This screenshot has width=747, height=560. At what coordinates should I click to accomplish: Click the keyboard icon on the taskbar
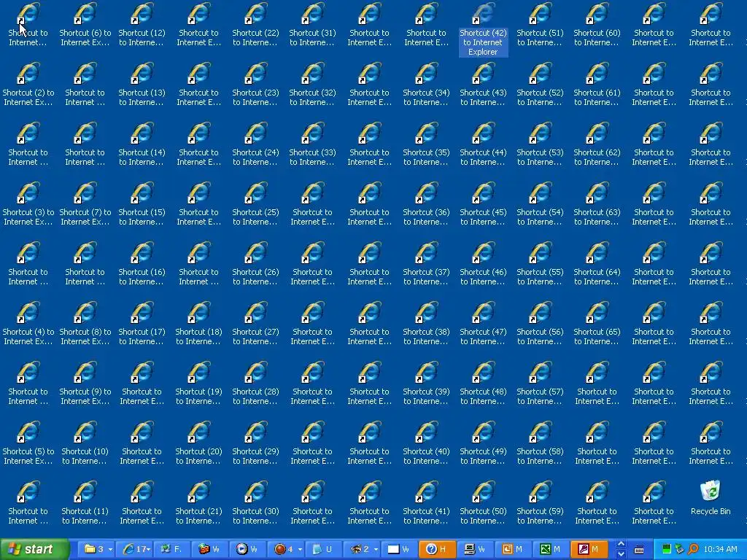pos(639,549)
